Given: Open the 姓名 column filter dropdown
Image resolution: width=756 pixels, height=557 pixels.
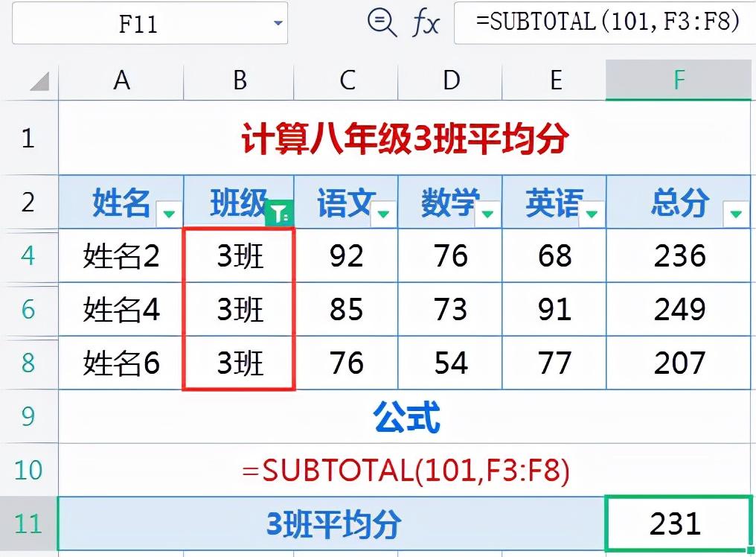Looking at the screenshot, I should (169, 213).
